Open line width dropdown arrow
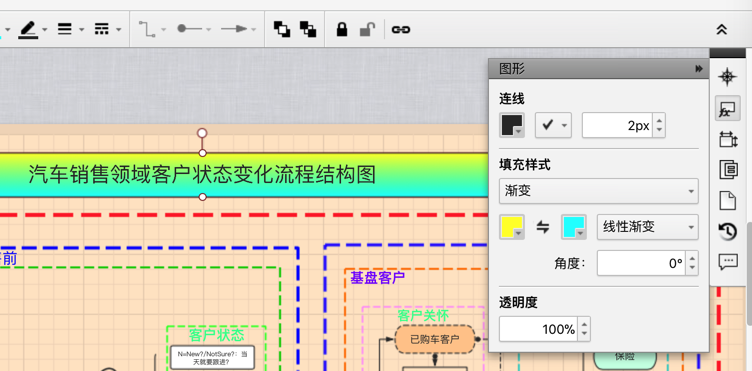Image resolution: width=752 pixels, height=371 pixels. (x=82, y=30)
